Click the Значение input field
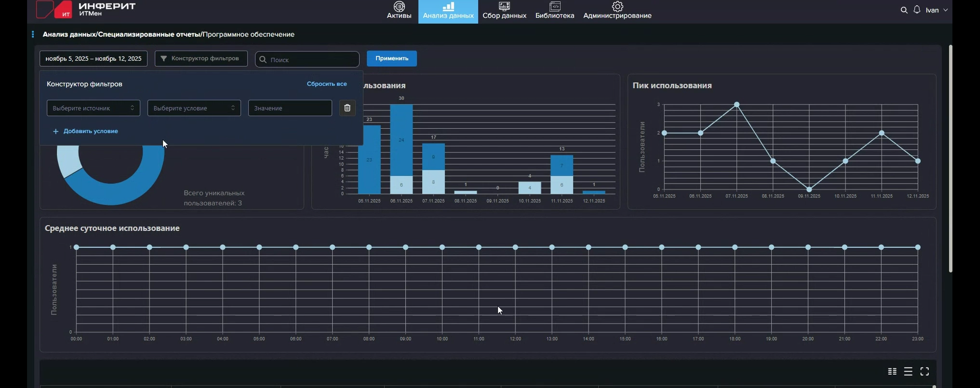This screenshot has height=388, width=980. pyautogui.click(x=290, y=108)
